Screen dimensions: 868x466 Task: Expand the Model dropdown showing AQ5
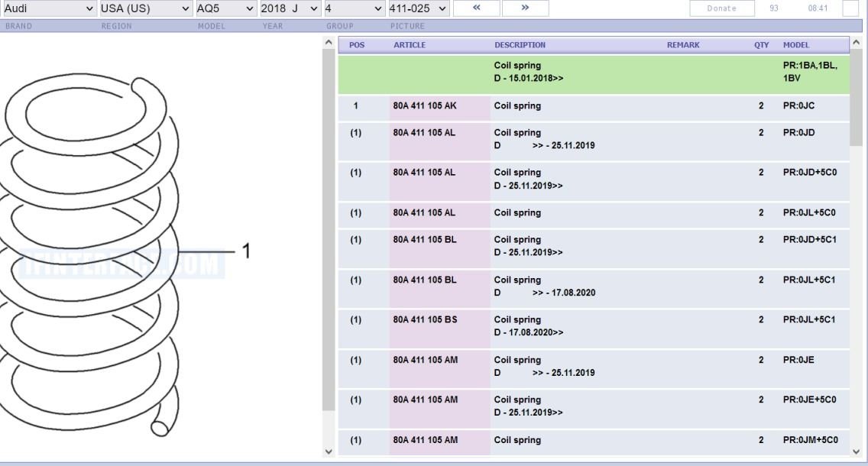pyautogui.click(x=225, y=8)
